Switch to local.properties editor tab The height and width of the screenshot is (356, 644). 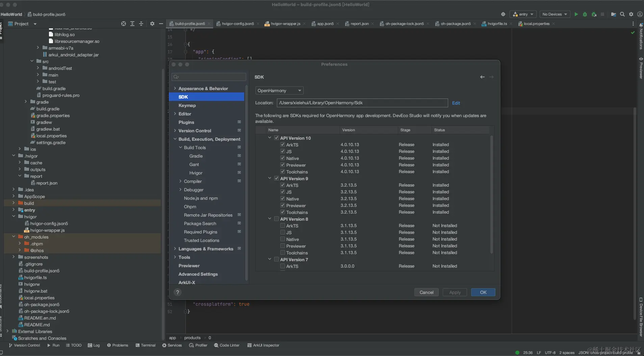(x=537, y=24)
